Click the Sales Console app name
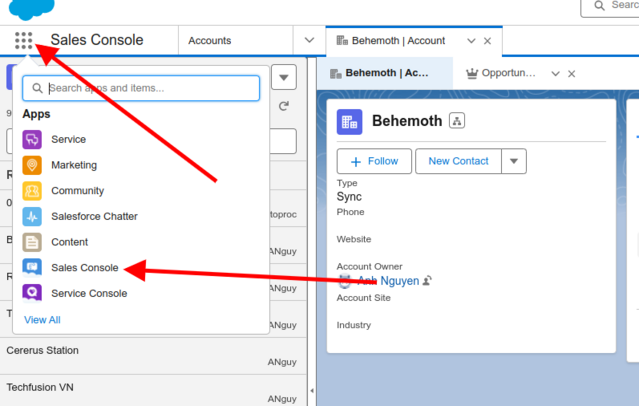The height and width of the screenshot is (406, 639). (97, 40)
